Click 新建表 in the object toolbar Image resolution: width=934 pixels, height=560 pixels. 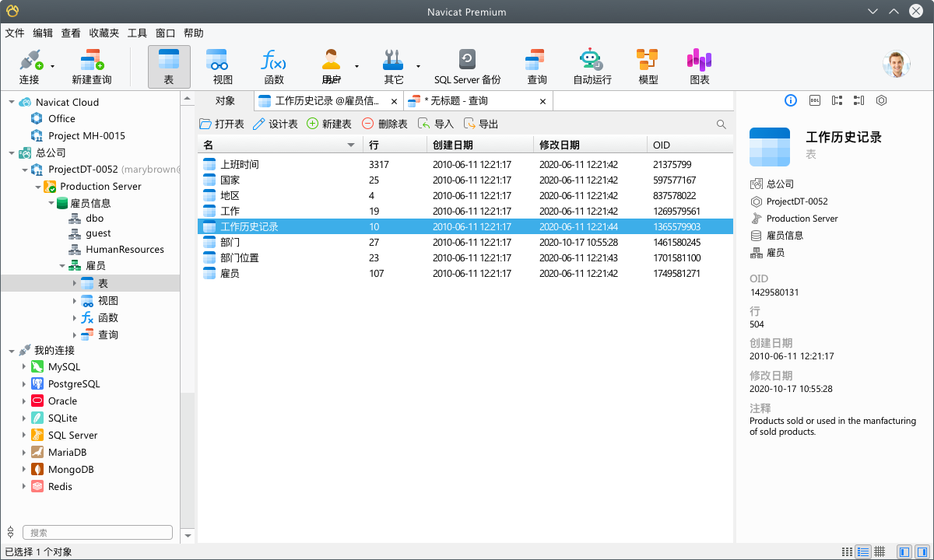click(329, 124)
